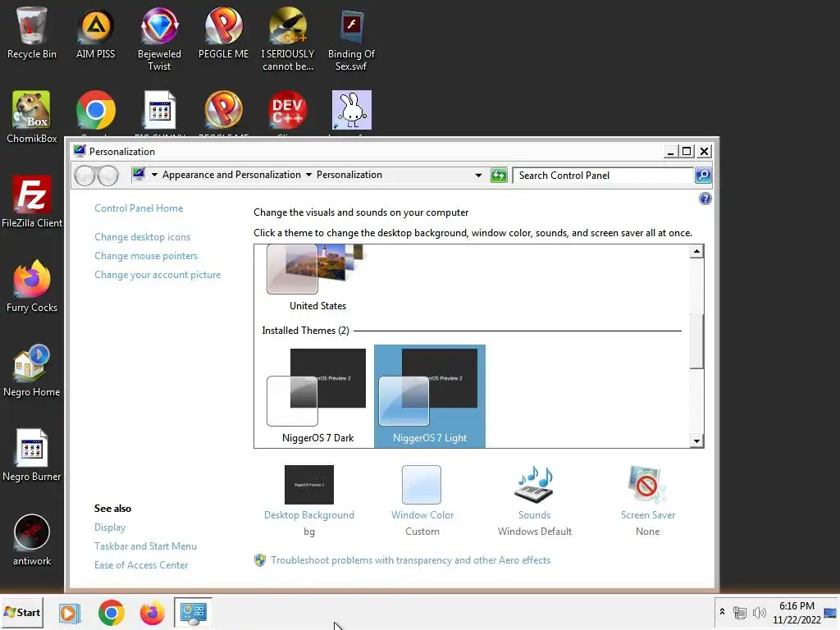The width and height of the screenshot is (840, 630).
Task: Activate the Control Panel taskbar button
Action: 194,612
